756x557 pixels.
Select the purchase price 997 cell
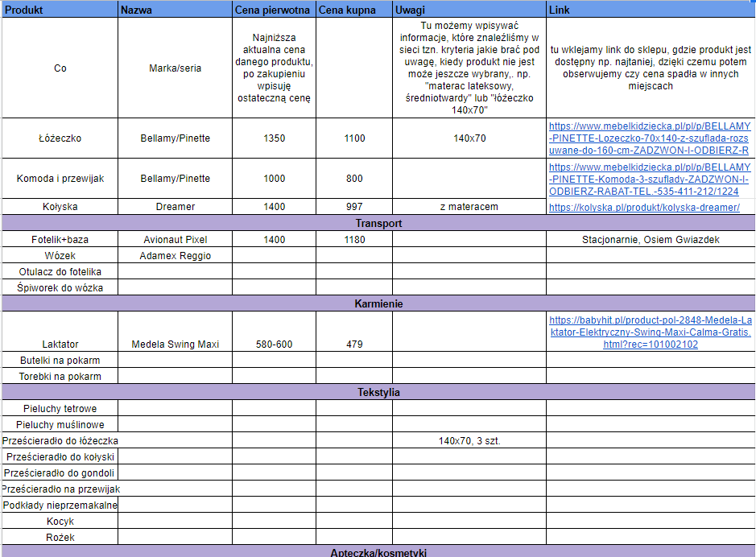[354, 207]
